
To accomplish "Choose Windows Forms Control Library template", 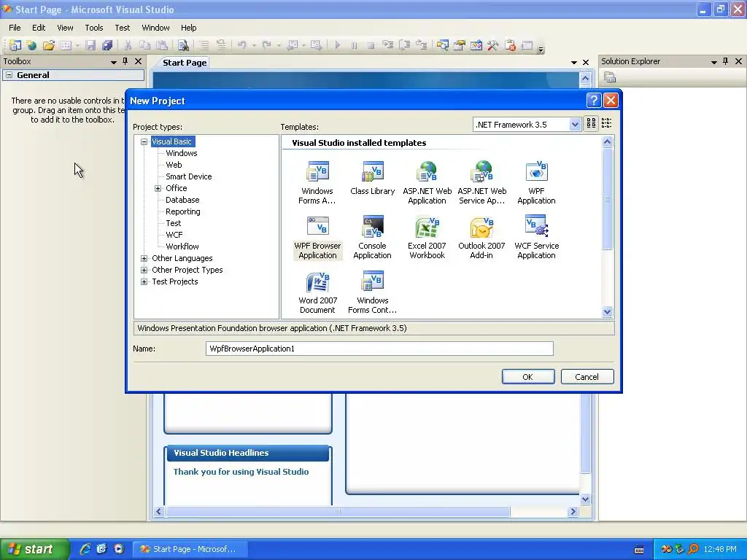I will tap(372, 292).
